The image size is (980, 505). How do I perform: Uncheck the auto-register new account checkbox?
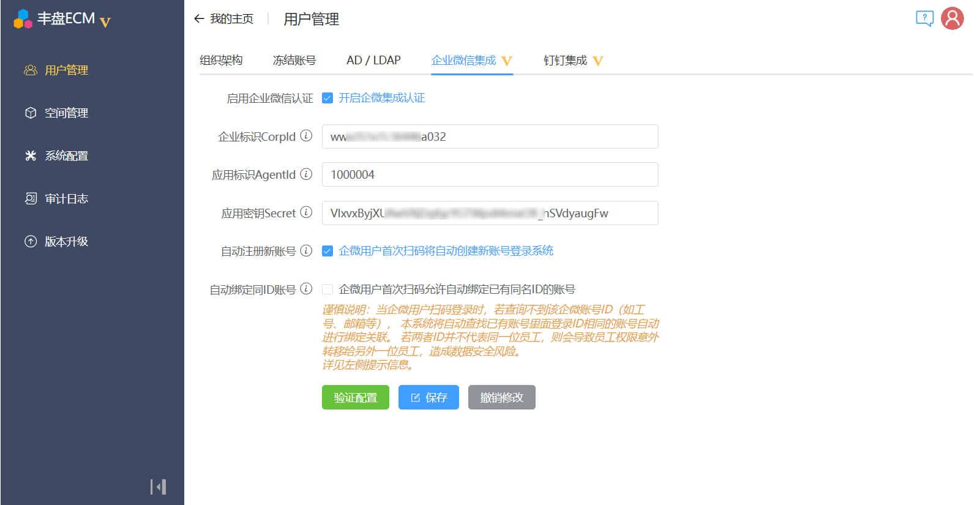[327, 251]
